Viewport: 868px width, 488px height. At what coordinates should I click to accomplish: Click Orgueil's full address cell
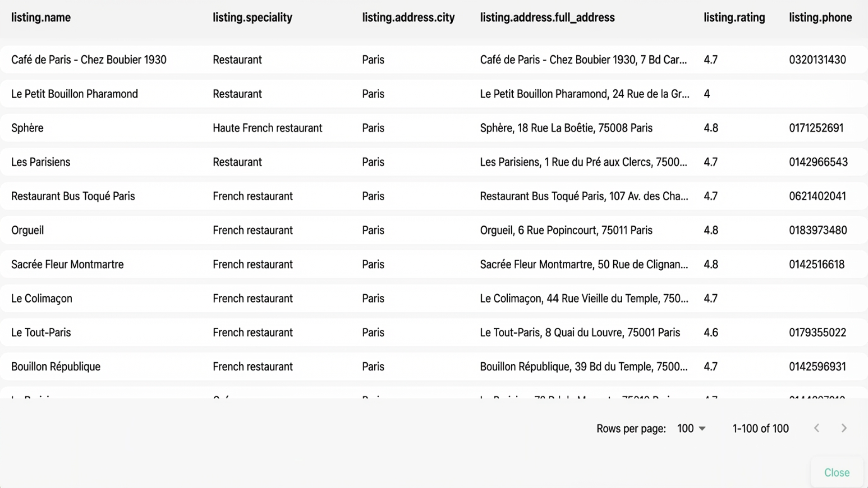(x=566, y=230)
